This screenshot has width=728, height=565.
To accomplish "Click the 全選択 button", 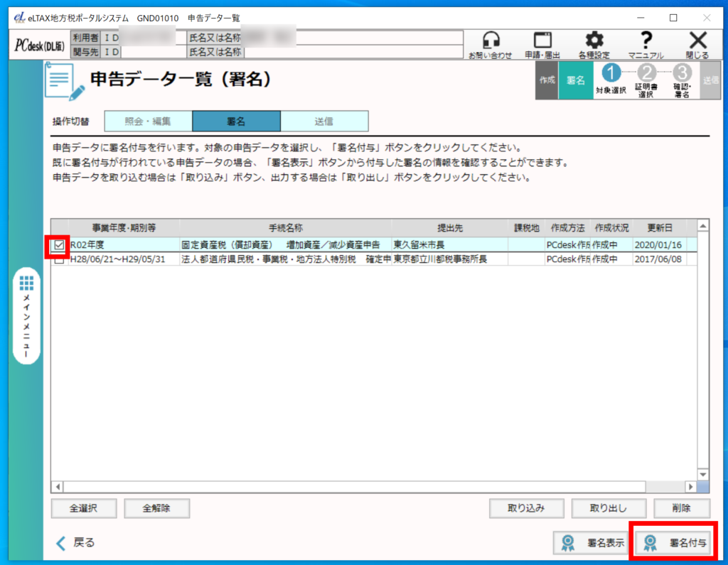I will [x=83, y=508].
